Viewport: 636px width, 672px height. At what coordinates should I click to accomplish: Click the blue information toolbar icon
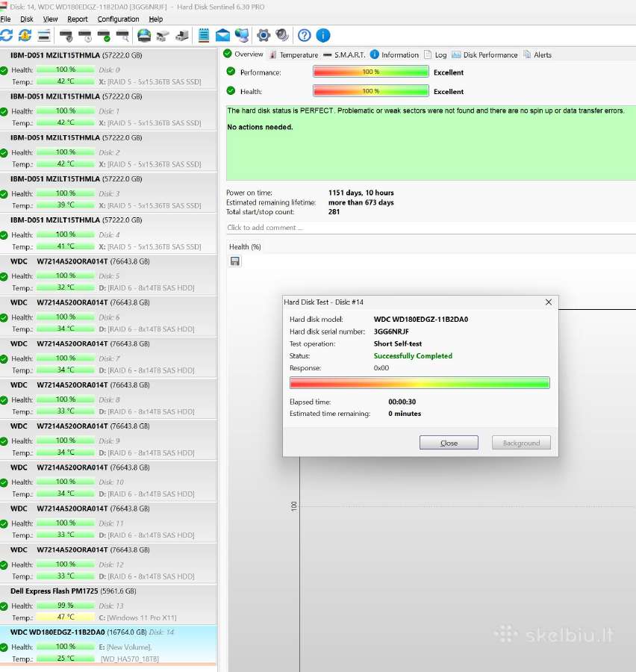click(323, 35)
